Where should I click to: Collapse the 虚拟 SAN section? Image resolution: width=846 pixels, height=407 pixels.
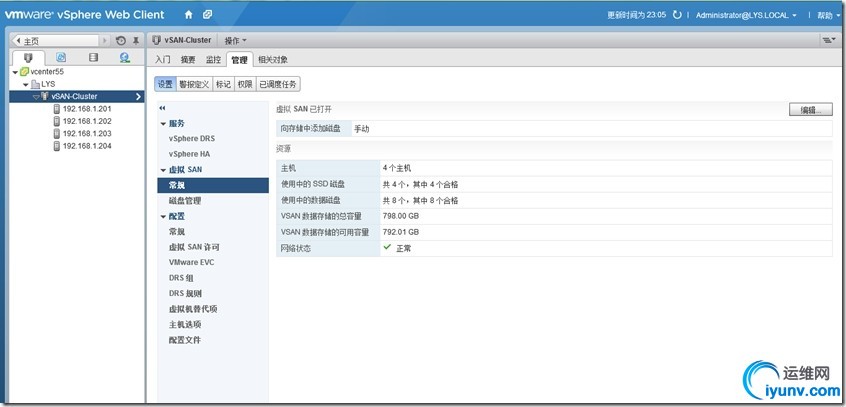[x=163, y=169]
